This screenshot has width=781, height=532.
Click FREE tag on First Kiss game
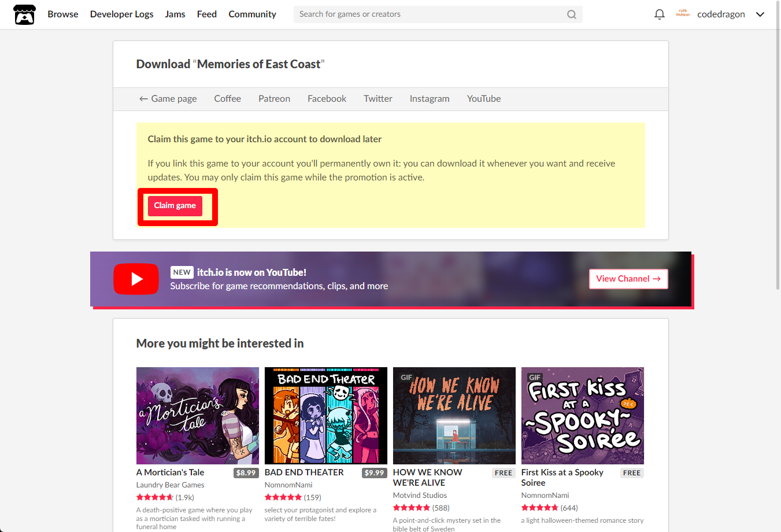point(632,473)
